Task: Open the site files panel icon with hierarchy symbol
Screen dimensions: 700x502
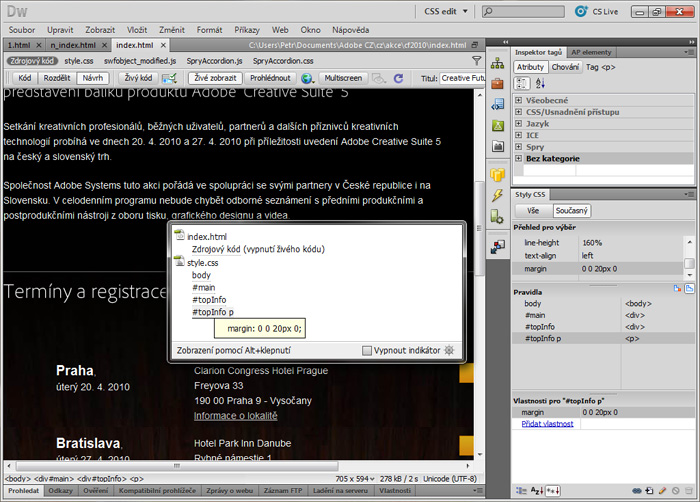Action: 497,63
